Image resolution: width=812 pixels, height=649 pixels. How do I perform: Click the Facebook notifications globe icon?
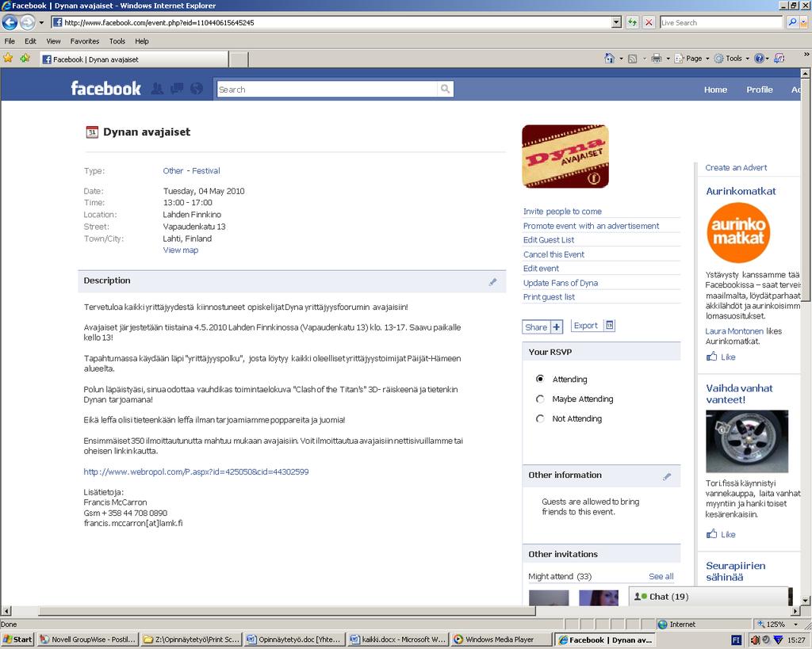(197, 89)
